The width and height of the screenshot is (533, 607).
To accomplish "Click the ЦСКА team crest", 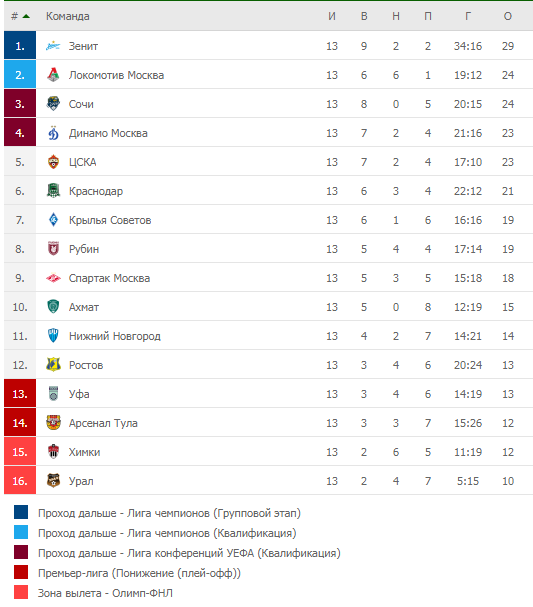I will click(53, 162).
